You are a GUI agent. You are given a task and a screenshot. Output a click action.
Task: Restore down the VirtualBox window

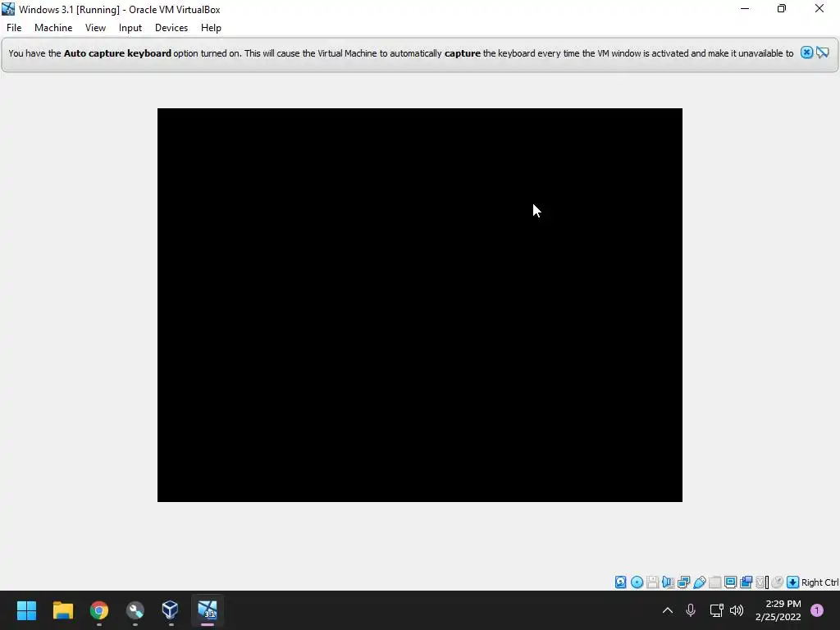point(782,8)
